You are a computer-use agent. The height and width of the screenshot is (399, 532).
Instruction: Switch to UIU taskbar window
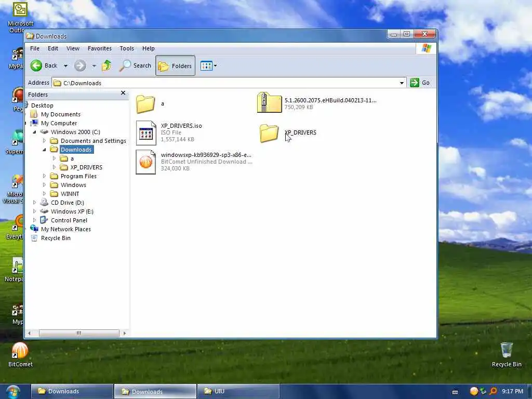click(238, 391)
